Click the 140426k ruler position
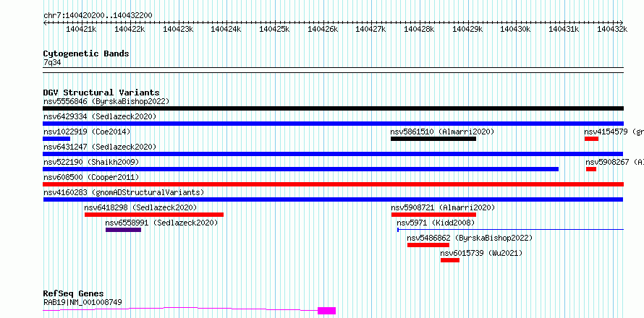Screen dimensions: 644x318 tap(323, 29)
